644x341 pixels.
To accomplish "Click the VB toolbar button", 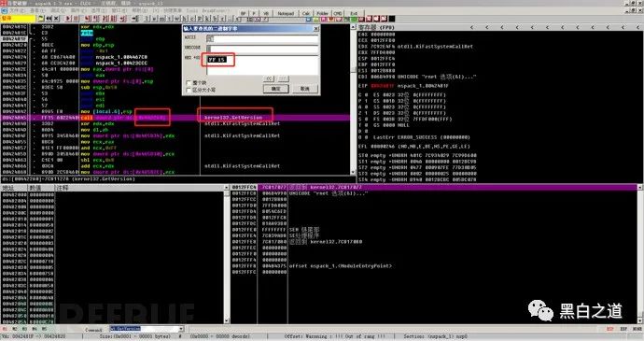I will click(x=266, y=13).
